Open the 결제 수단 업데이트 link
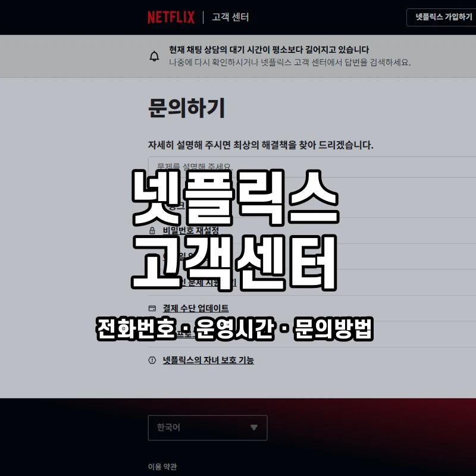 point(196,308)
